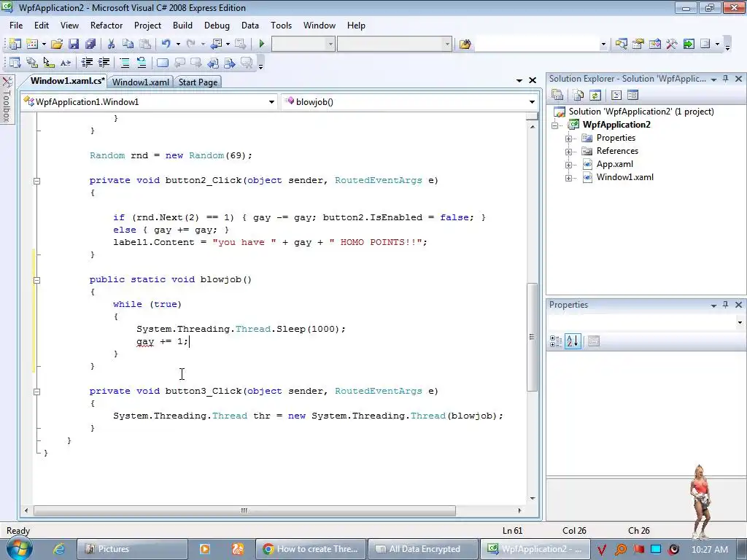Image resolution: width=747 pixels, height=560 pixels.
Task: Switch to 'All Data Encrypted' taskbar window
Action: 422,549
